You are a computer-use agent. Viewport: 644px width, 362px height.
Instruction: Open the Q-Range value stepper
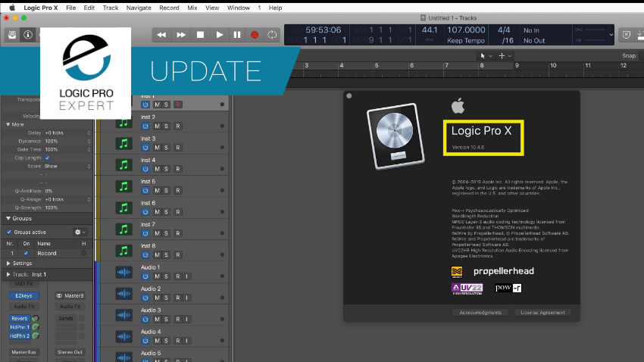[x=89, y=199]
